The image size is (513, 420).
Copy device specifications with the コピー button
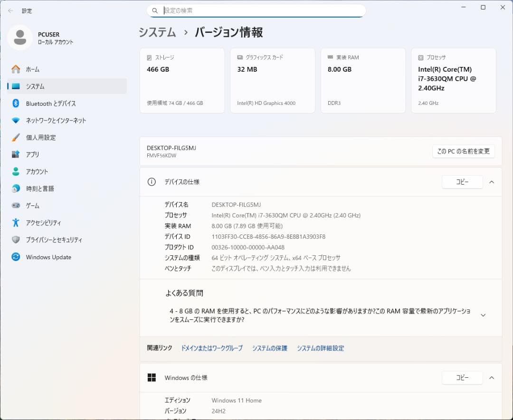462,182
